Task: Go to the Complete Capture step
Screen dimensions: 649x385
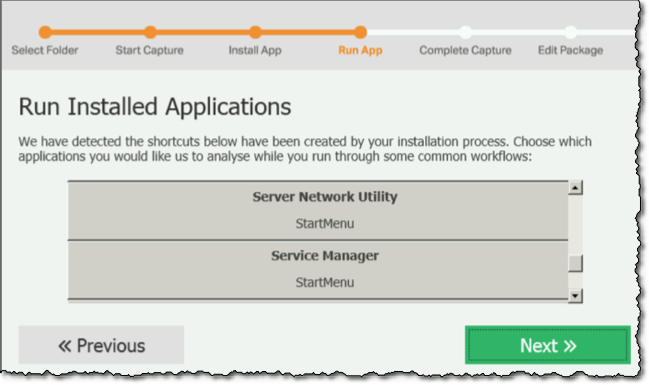Action: [465, 50]
